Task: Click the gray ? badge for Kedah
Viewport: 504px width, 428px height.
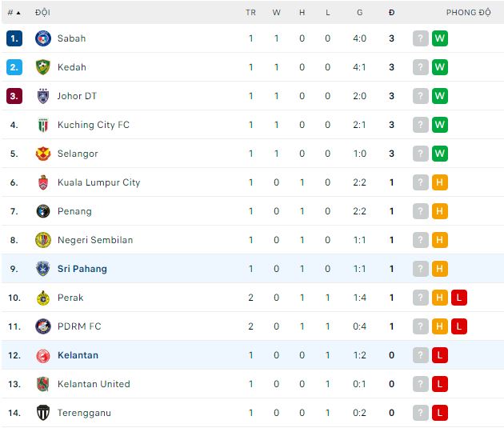Action: (420, 67)
